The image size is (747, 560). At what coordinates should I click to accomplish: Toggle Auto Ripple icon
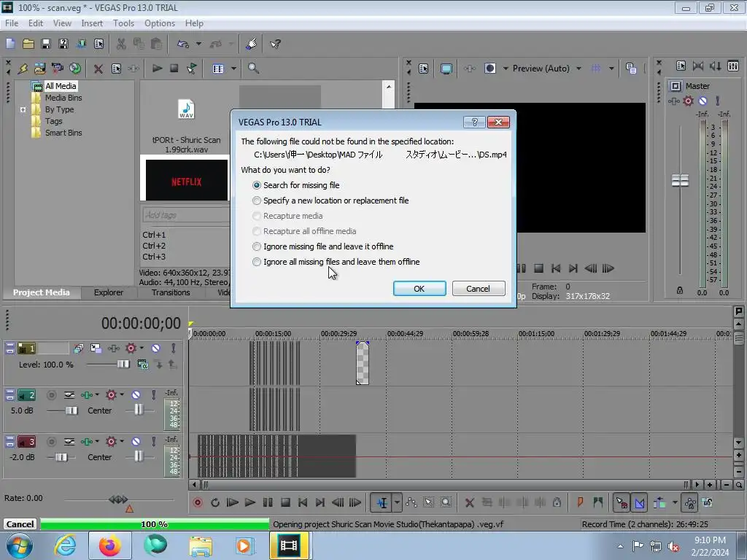click(659, 502)
